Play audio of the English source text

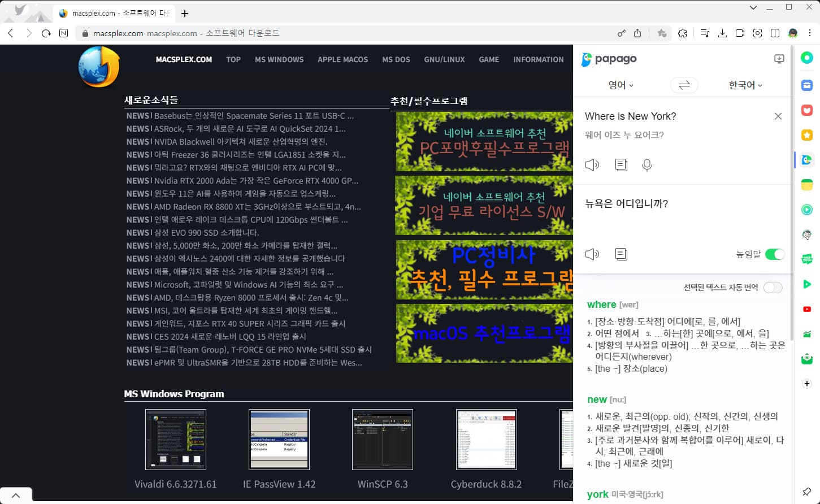(592, 165)
